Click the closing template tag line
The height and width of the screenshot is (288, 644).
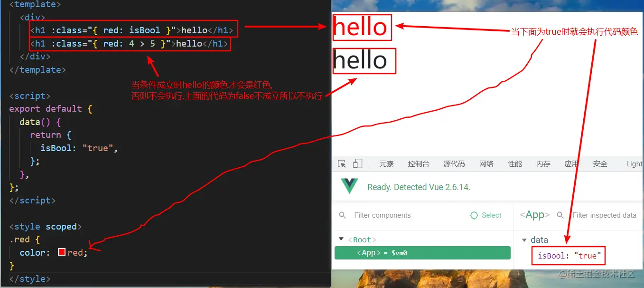[x=37, y=70]
